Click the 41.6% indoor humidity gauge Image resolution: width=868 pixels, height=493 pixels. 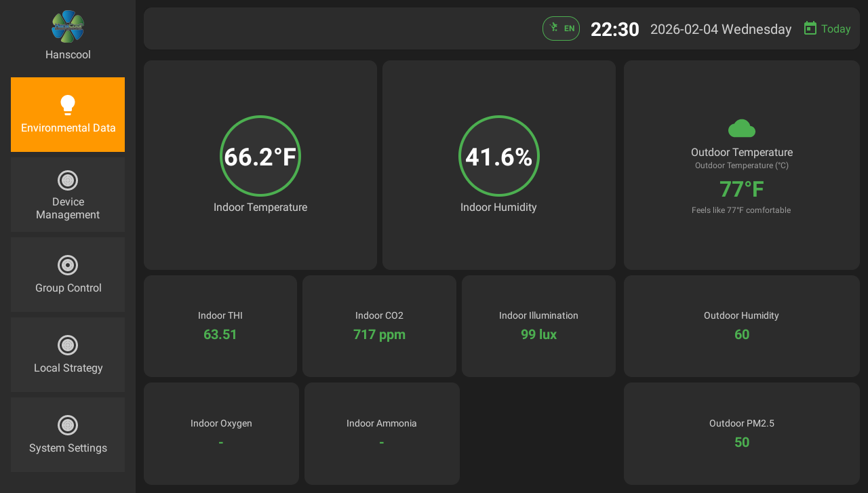click(499, 156)
